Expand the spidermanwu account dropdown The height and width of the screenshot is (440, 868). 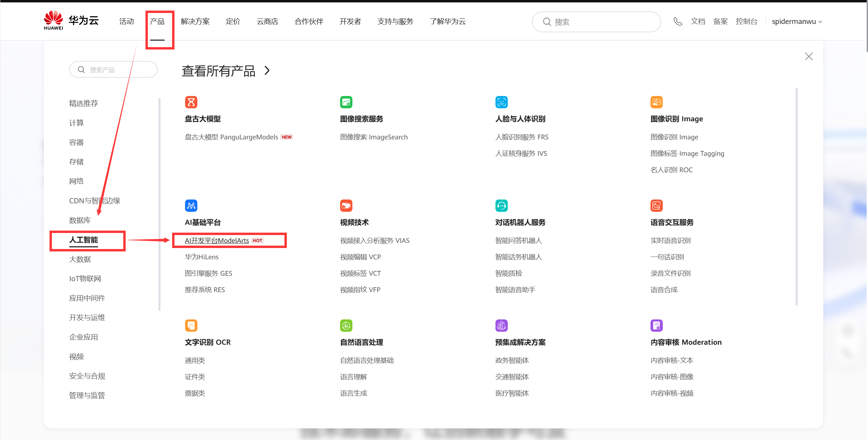pos(797,22)
